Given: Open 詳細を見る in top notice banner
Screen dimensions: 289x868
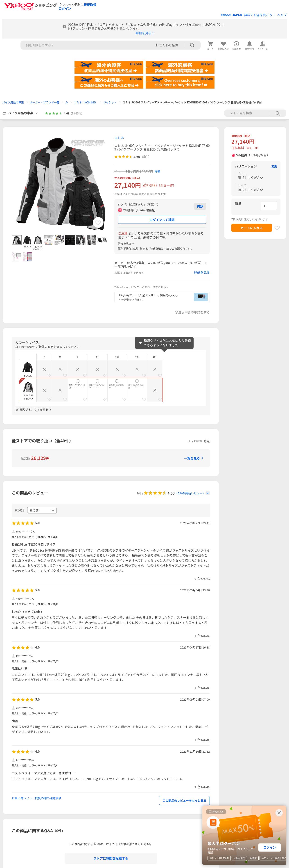Looking at the screenshot, I should coord(145,33).
